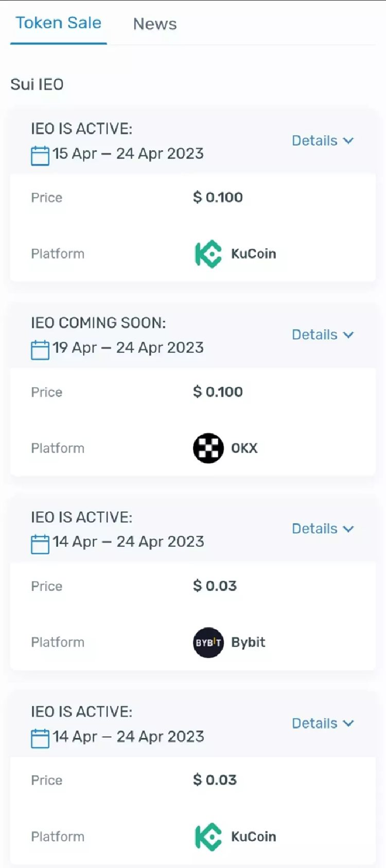Click calendar icon beside 15 Apr date
The height and width of the screenshot is (868, 386).
pyautogui.click(x=40, y=155)
